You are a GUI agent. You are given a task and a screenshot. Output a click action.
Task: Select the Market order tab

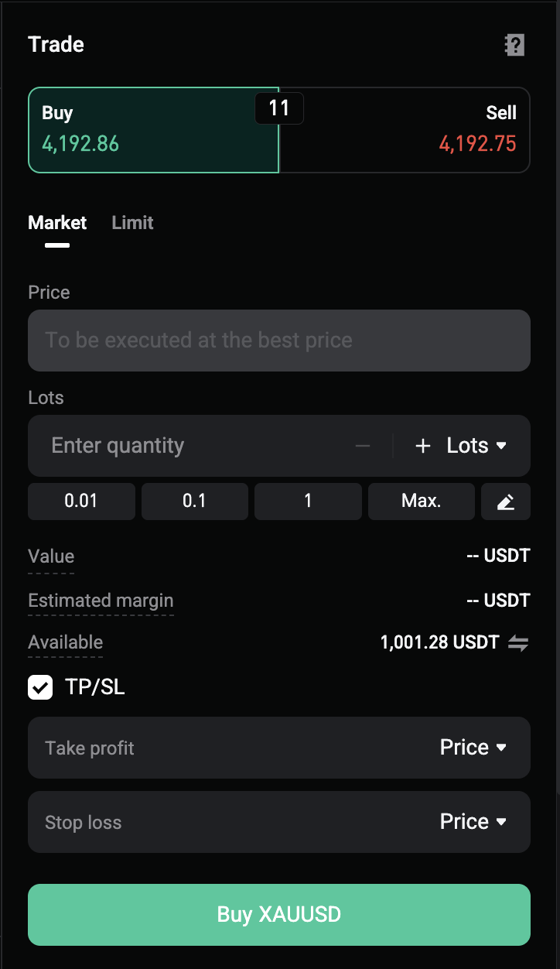[57, 223]
